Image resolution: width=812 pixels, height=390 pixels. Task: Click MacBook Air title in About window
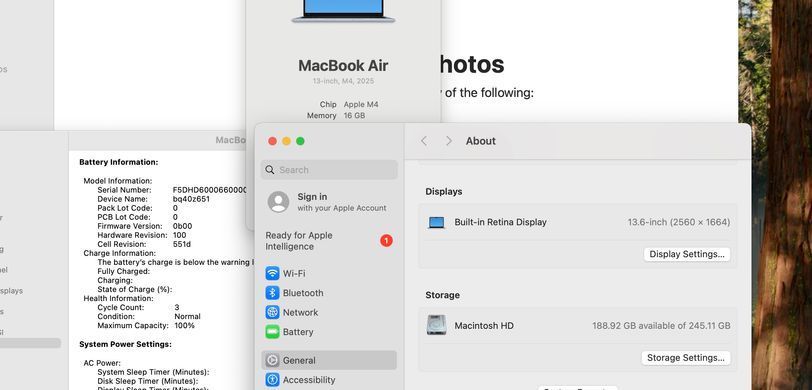[x=343, y=66]
